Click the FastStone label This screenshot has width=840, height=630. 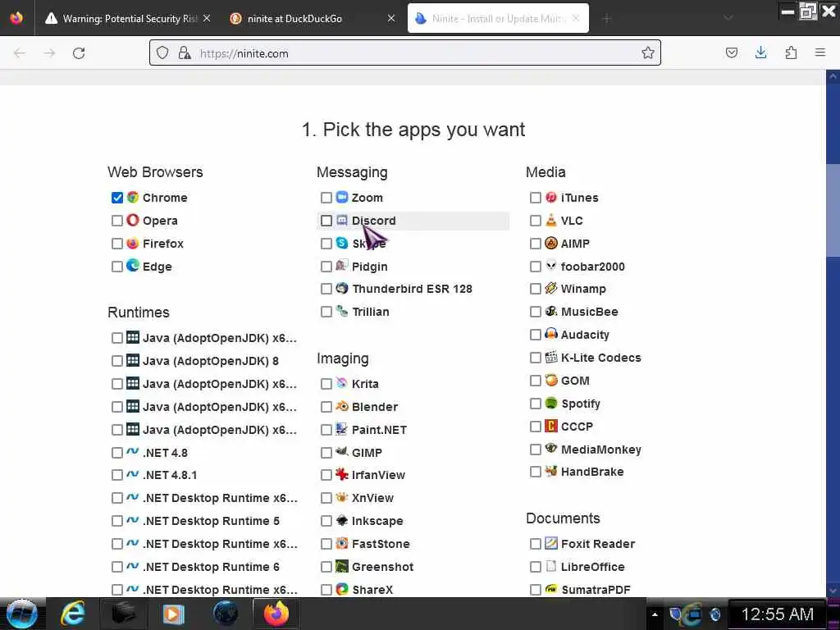(x=381, y=544)
